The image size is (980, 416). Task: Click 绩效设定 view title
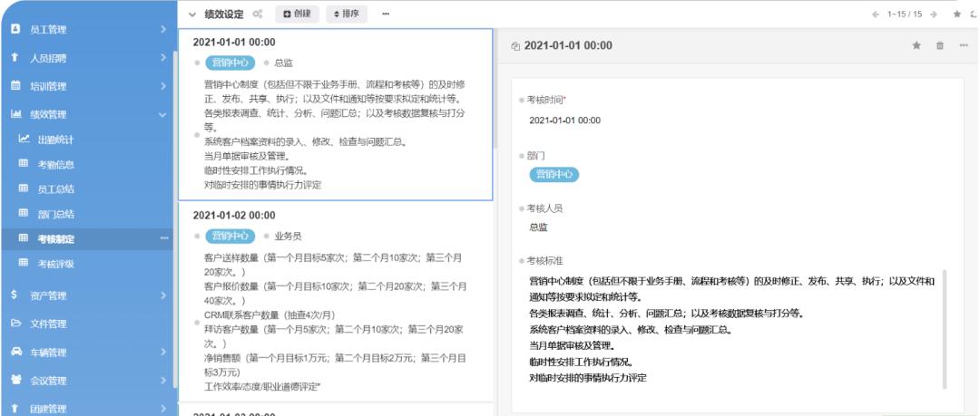pos(224,14)
